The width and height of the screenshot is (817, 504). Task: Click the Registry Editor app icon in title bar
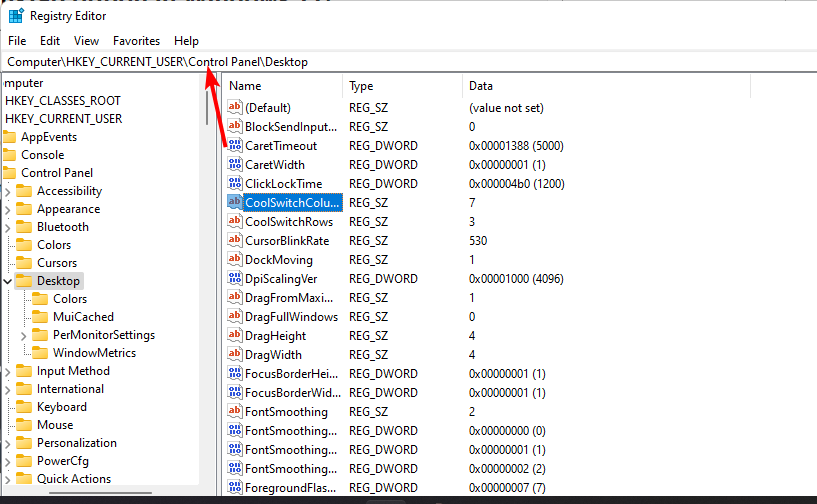[16, 16]
